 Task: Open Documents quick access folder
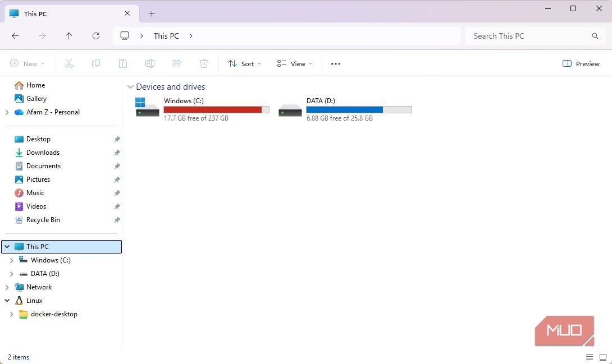pos(43,166)
